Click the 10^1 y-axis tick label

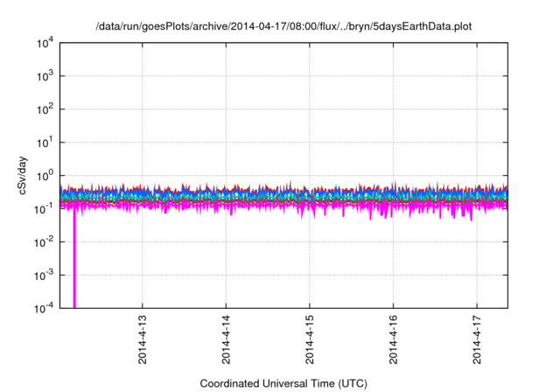pyautogui.click(x=45, y=143)
